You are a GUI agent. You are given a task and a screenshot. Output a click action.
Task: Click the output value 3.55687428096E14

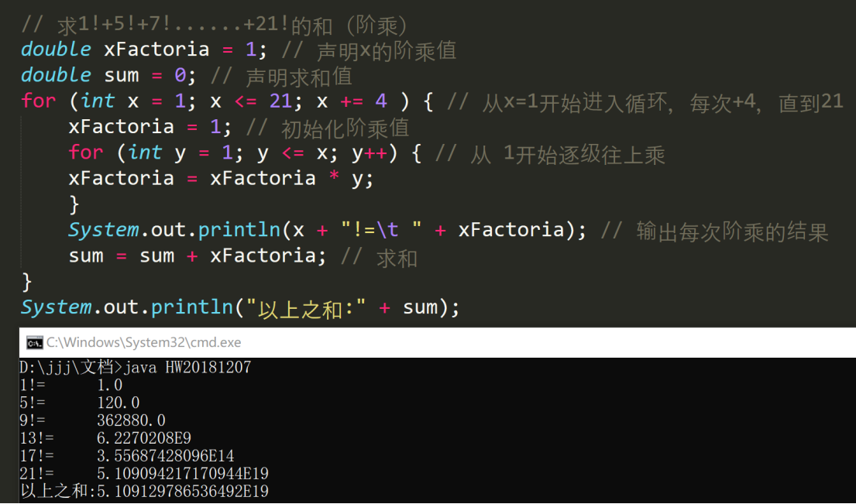point(166,455)
